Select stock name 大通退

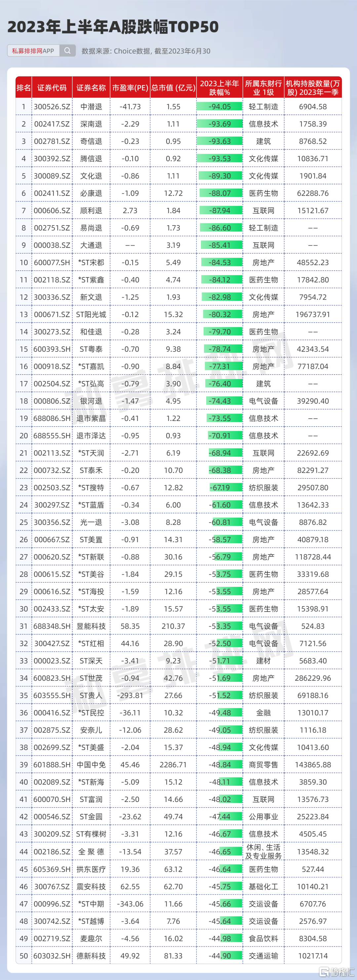pos(91,245)
